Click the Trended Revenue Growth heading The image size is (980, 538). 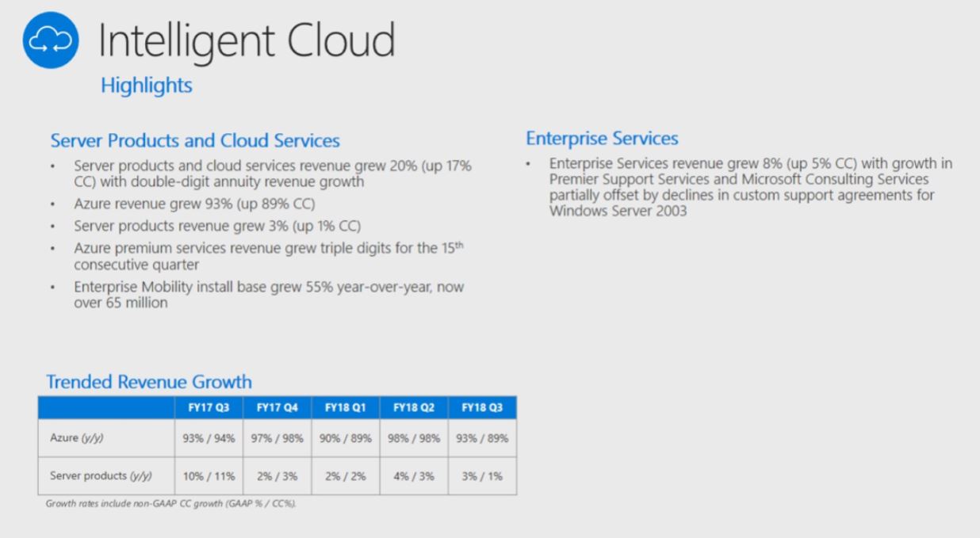(x=149, y=382)
